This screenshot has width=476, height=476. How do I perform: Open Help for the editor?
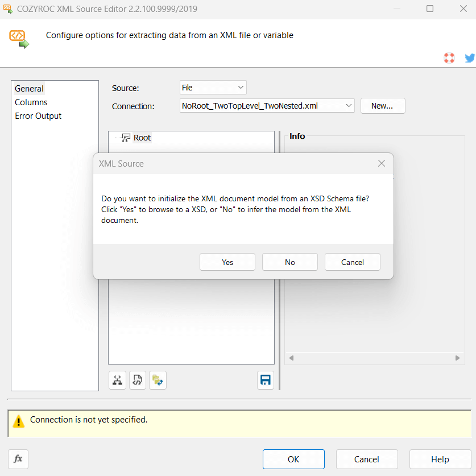tap(440, 459)
